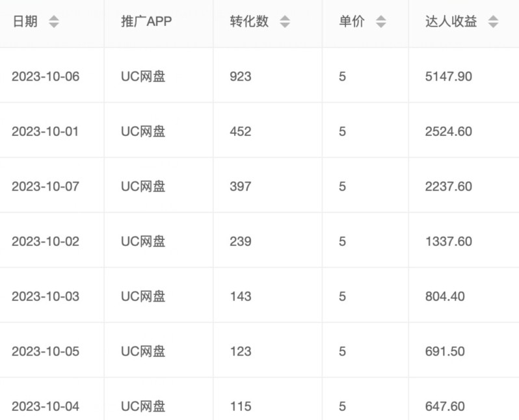The height and width of the screenshot is (420, 519).
Task: Sort by 单价 column sort icon
Action: click(381, 22)
